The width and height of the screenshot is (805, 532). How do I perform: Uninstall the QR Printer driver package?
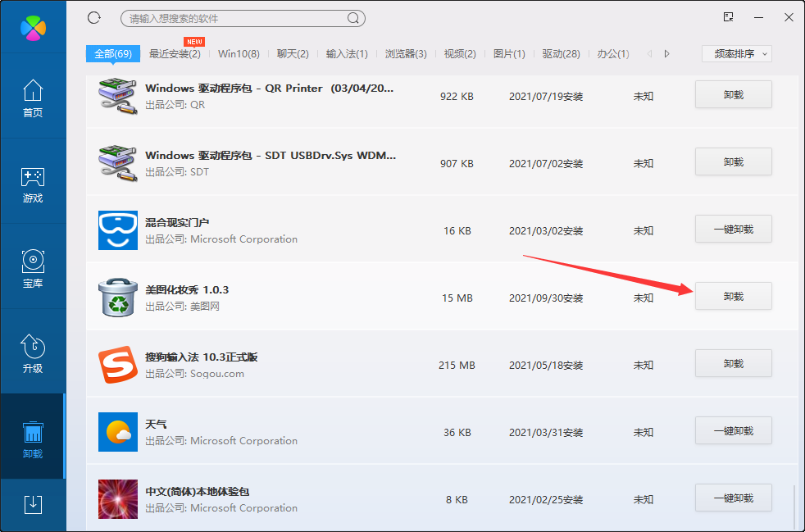[x=734, y=94]
